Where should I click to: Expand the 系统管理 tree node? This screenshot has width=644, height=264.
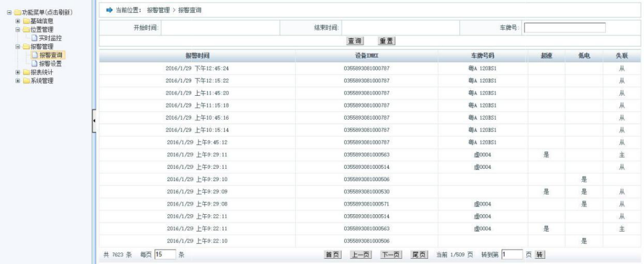pos(17,80)
